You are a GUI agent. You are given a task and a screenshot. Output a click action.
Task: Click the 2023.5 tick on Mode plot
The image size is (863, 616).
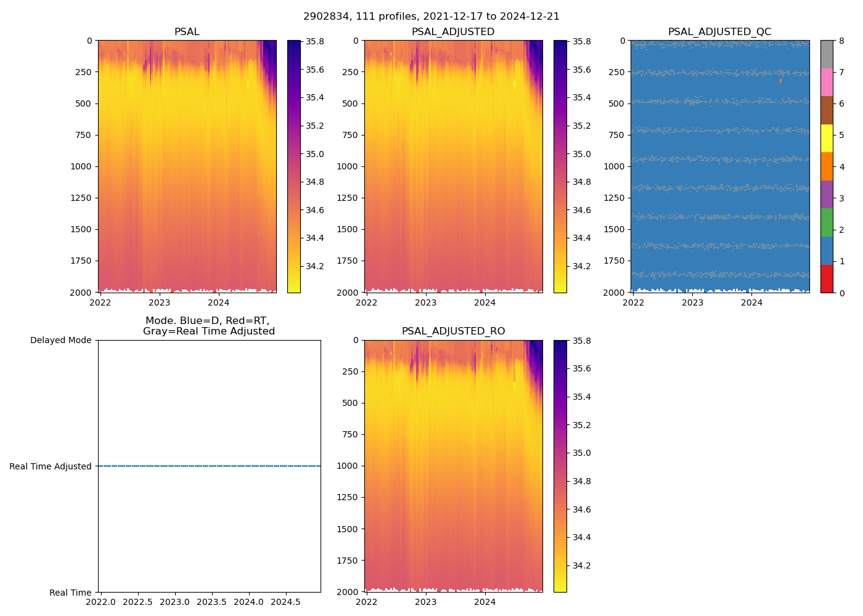(212, 601)
